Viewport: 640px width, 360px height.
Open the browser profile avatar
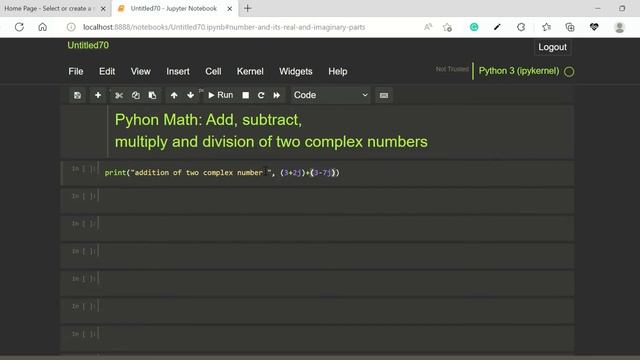(620, 27)
